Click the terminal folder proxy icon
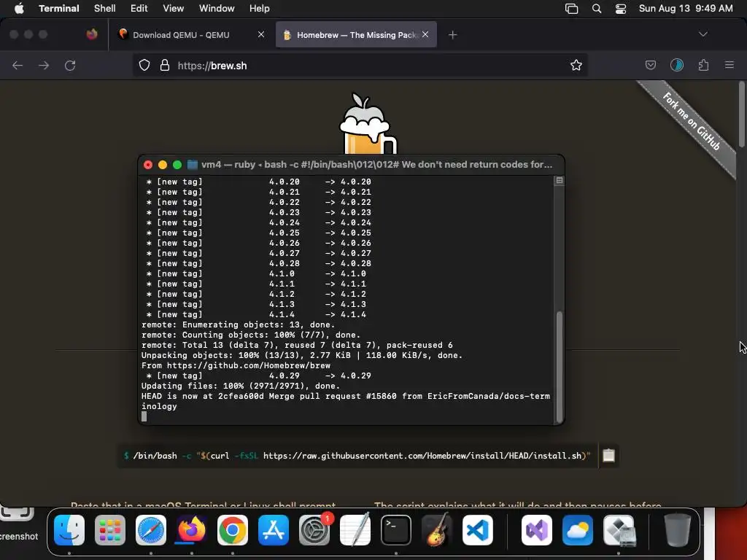The image size is (747, 560). pos(193,165)
